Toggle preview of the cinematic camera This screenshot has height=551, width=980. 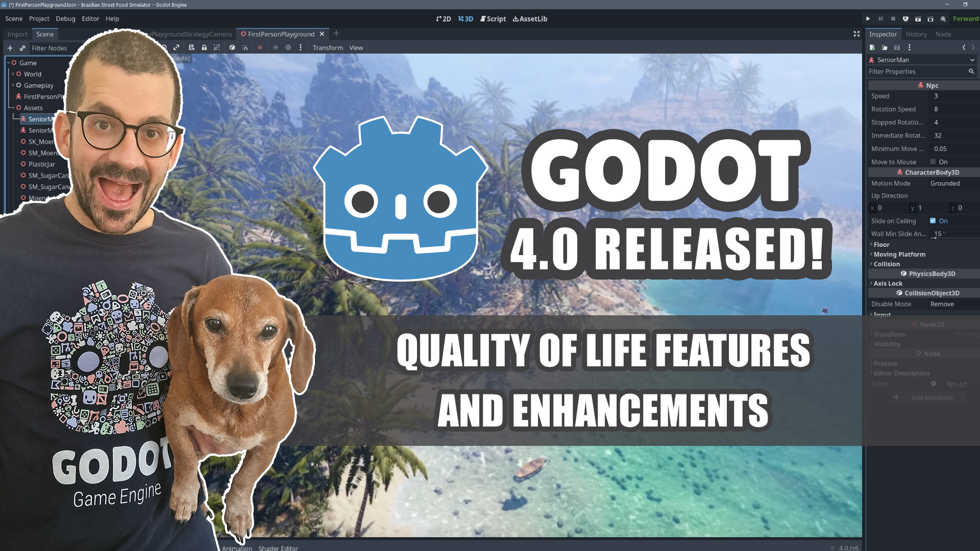(x=259, y=47)
